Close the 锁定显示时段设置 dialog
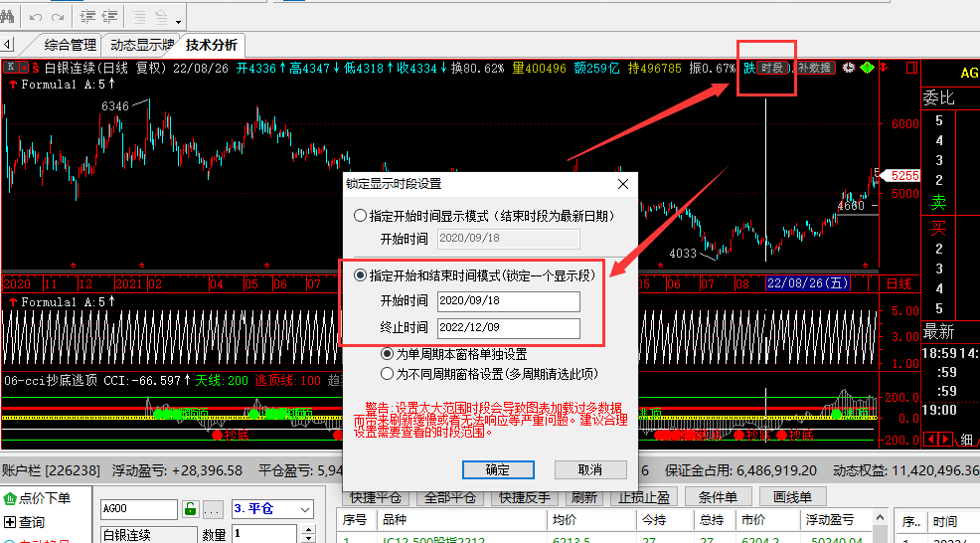The height and width of the screenshot is (543, 980). [623, 184]
